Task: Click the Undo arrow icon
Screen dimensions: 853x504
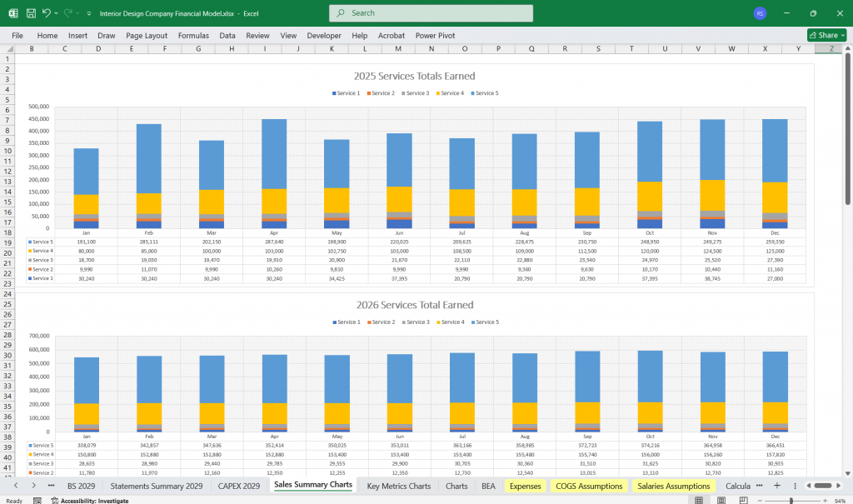Action: 47,13
